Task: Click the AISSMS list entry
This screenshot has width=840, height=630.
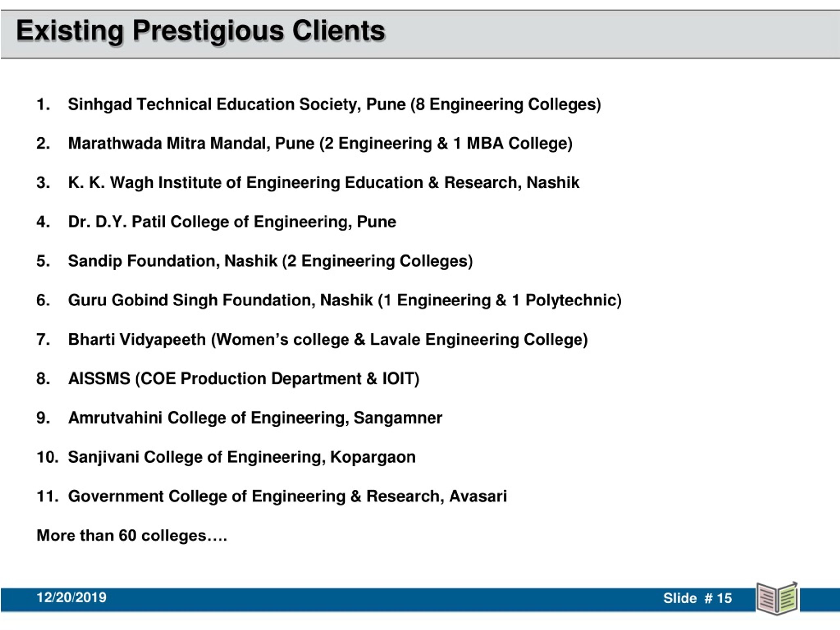Action: [243, 379]
